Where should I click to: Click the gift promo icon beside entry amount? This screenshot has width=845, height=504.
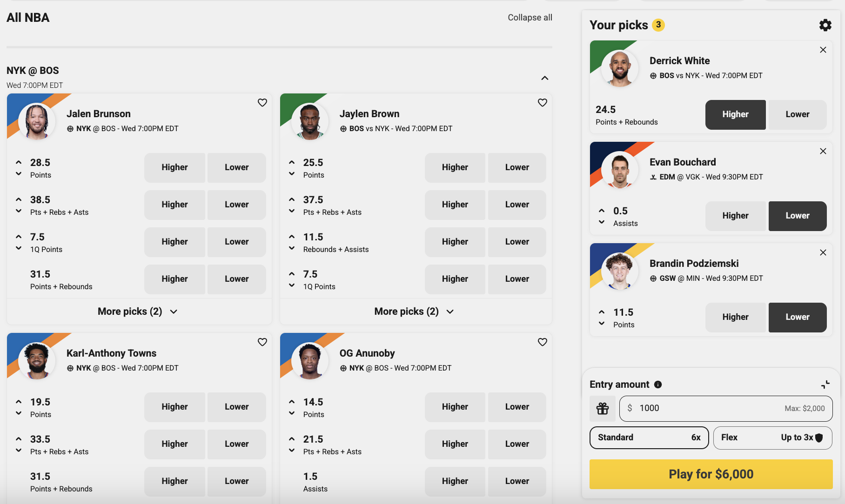click(603, 408)
